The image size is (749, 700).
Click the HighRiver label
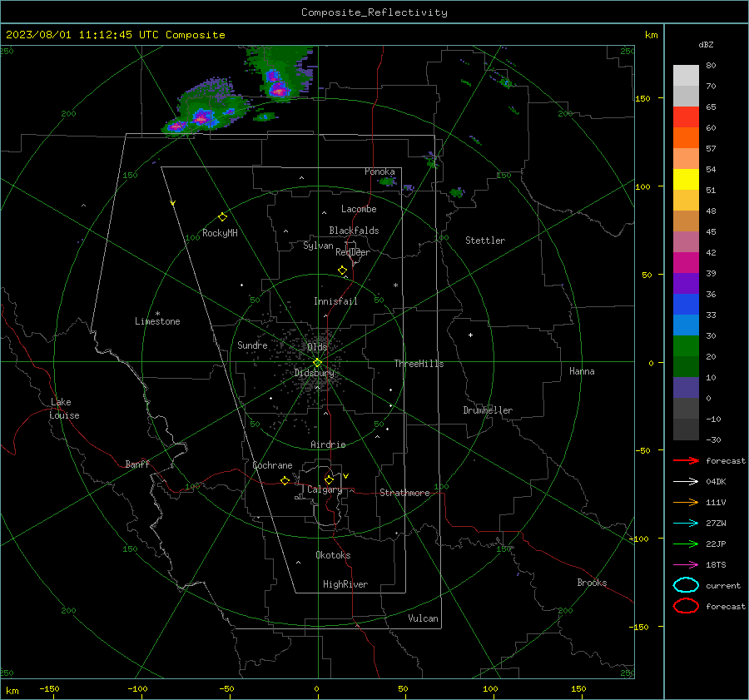[345, 584]
